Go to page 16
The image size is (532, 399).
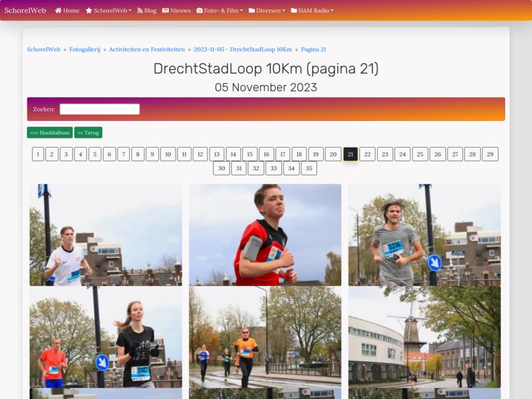(x=267, y=154)
